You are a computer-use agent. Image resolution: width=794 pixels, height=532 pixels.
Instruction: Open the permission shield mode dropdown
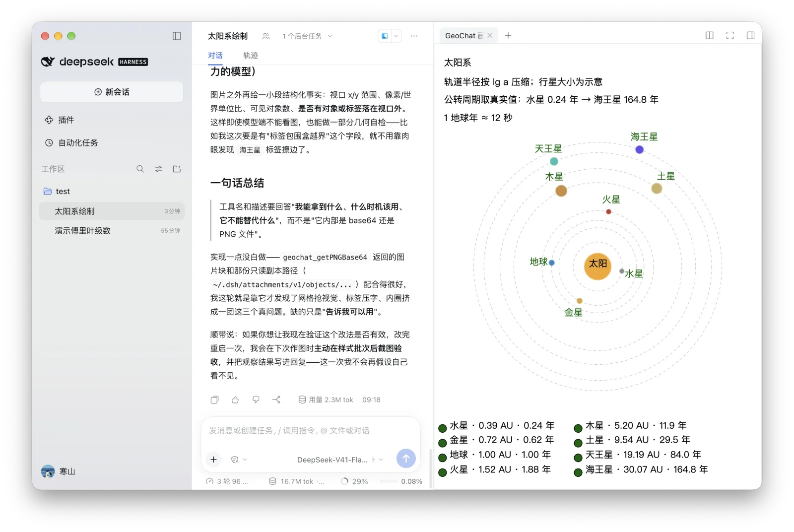coord(239,460)
